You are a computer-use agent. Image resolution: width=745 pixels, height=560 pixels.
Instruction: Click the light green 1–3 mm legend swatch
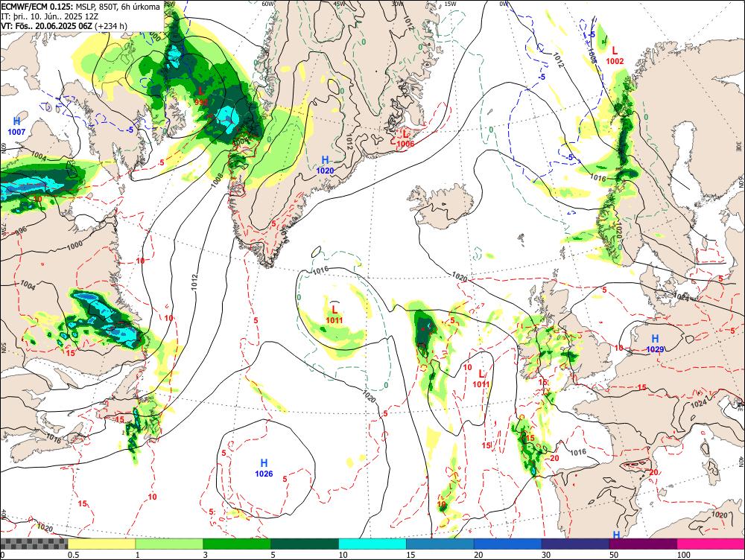(168, 544)
